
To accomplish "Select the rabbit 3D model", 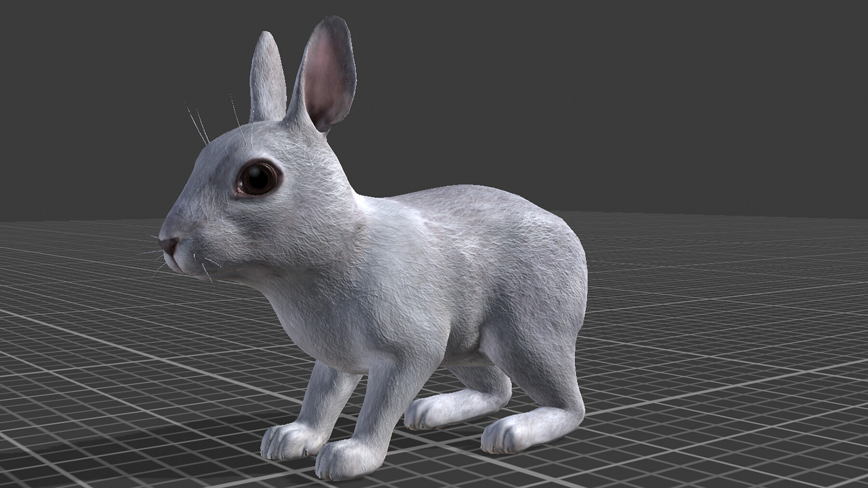I will (434, 289).
